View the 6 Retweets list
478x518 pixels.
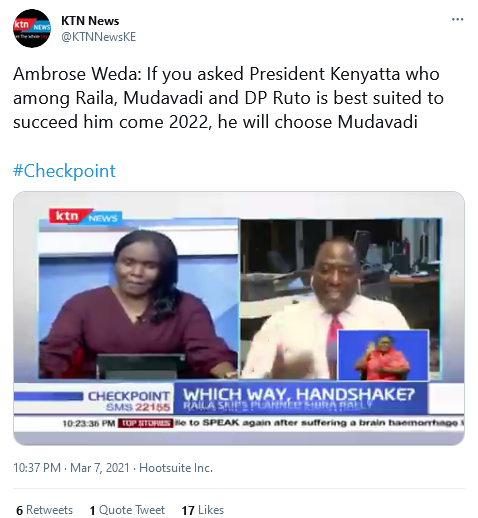point(44,510)
